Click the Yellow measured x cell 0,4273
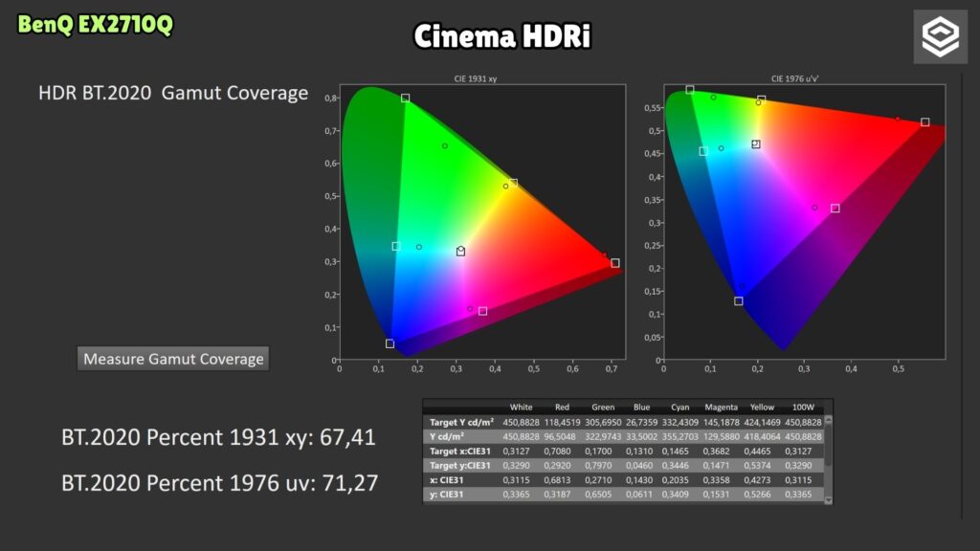The width and height of the screenshot is (980, 551). tap(758, 480)
